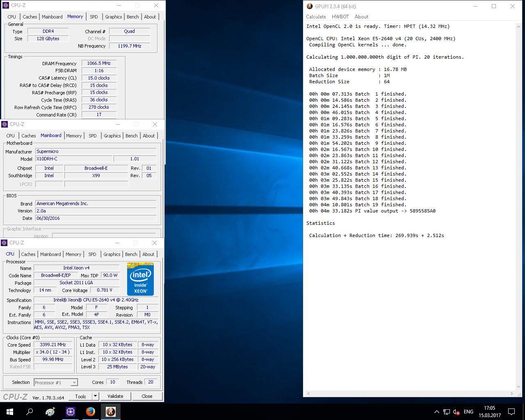Open Bench tab in Mainboard-view CPU-Z window

click(x=132, y=136)
